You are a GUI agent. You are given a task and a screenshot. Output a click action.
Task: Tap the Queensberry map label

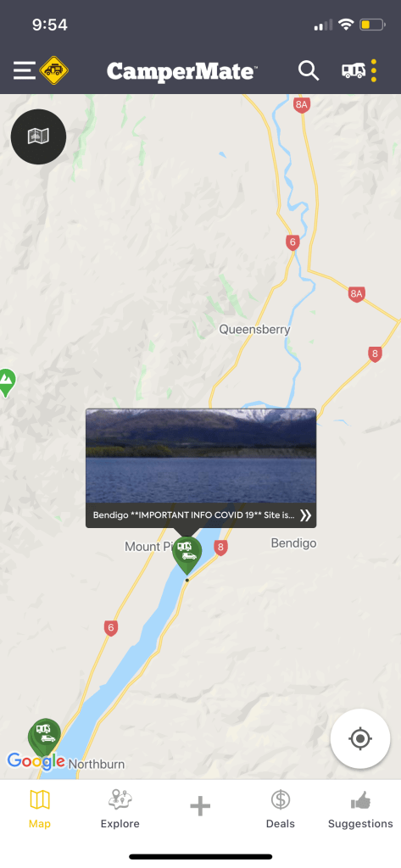click(255, 330)
